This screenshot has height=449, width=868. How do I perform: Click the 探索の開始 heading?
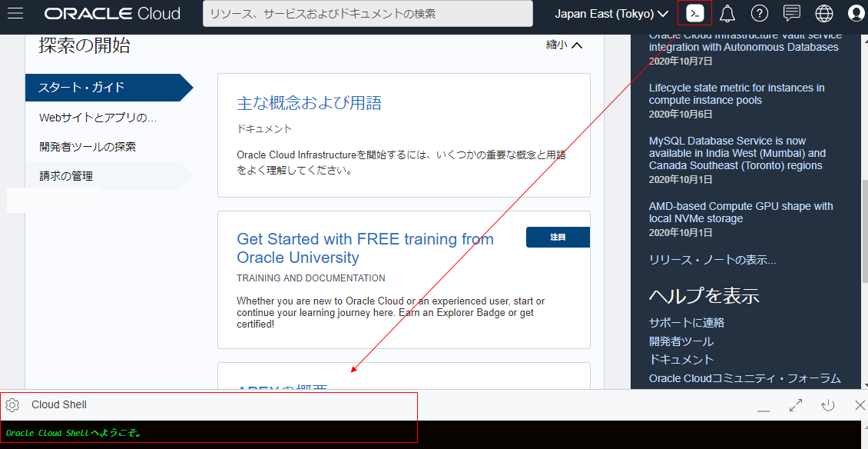(84, 45)
